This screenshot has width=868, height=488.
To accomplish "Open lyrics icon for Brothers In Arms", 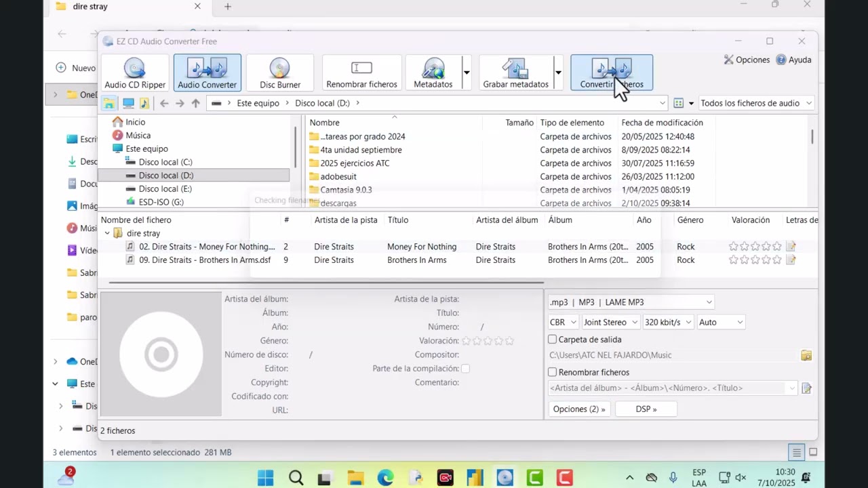I will pos(791,260).
